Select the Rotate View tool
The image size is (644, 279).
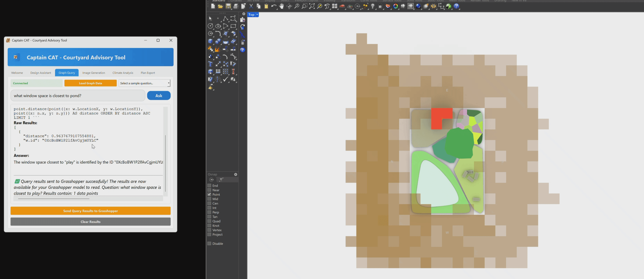289,7
